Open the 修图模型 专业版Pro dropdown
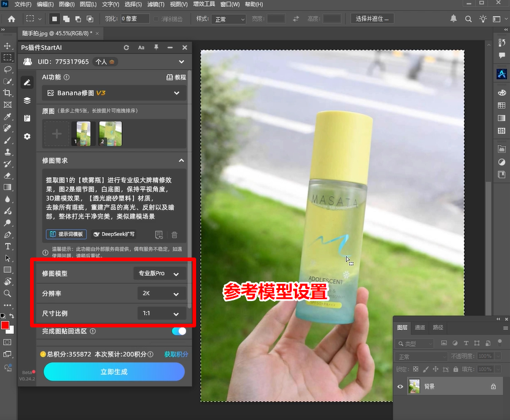This screenshot has width=510, height=420. coord(159,273)
